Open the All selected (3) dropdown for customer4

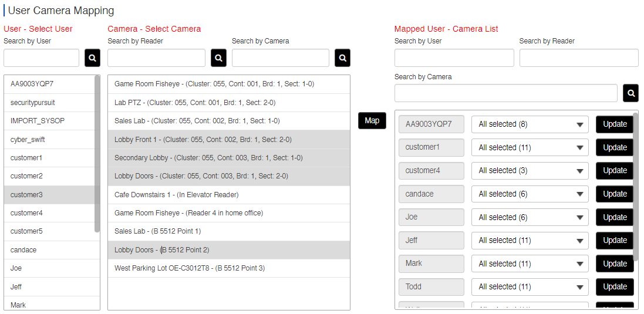click(530, 170)
